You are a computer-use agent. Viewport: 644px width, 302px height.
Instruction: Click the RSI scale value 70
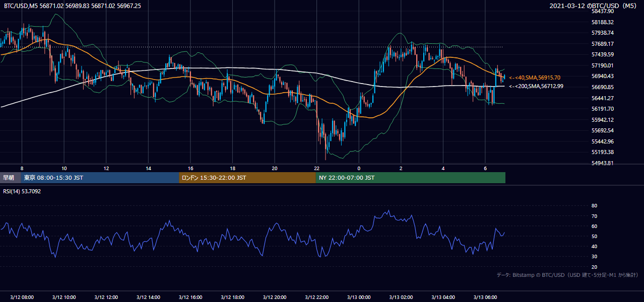coord(594,216)
